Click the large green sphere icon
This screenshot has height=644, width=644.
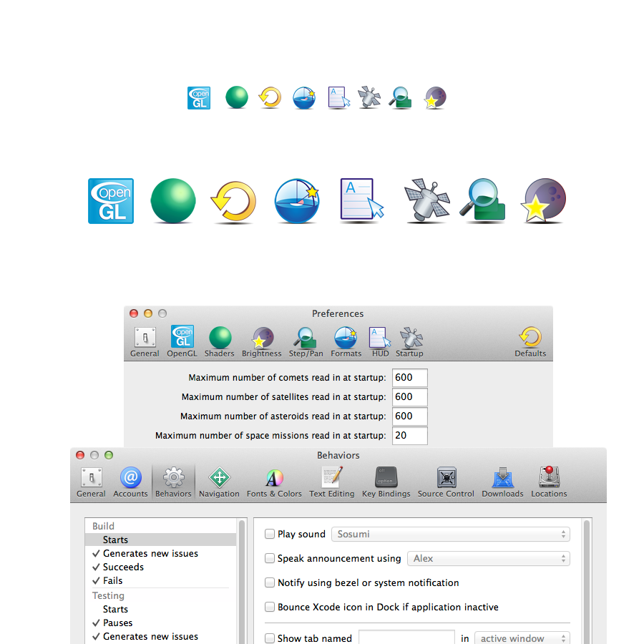coord(173,201)
